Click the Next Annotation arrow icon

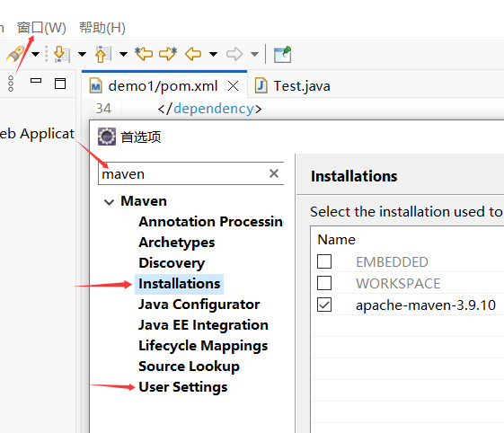coord(62,54)
